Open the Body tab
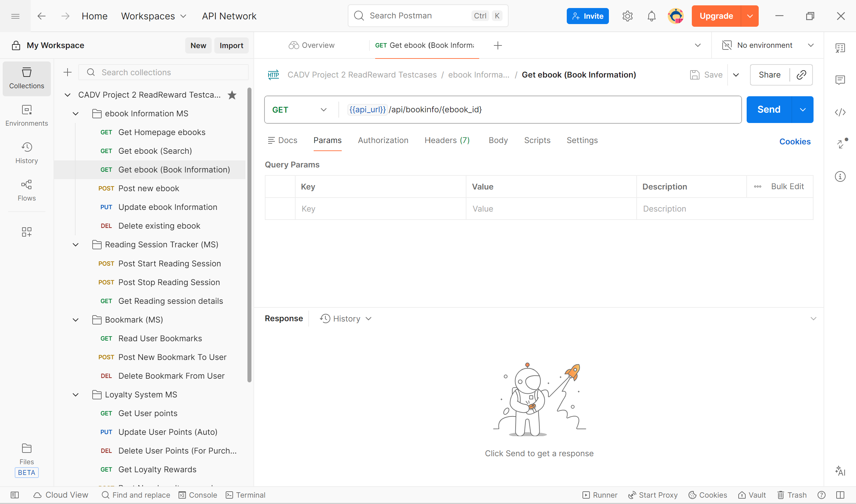The image size is (856, 504). coord(498,141)
